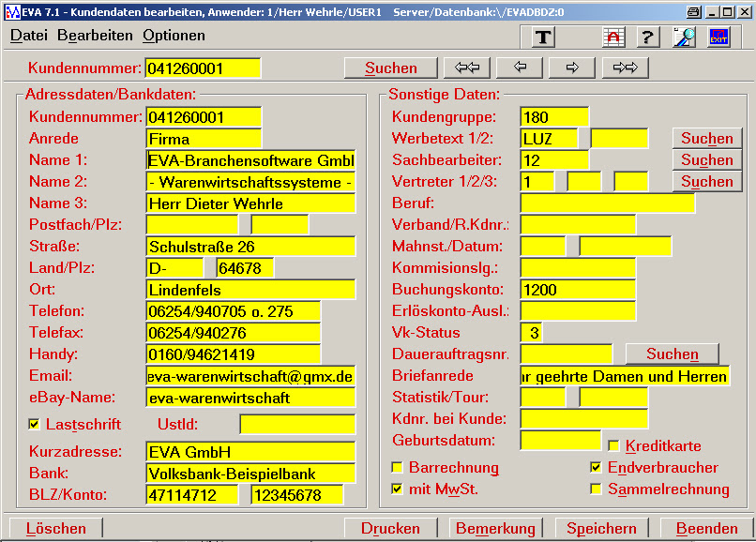
Task: Click the Bemerkung button
Action: coord(495,529)
